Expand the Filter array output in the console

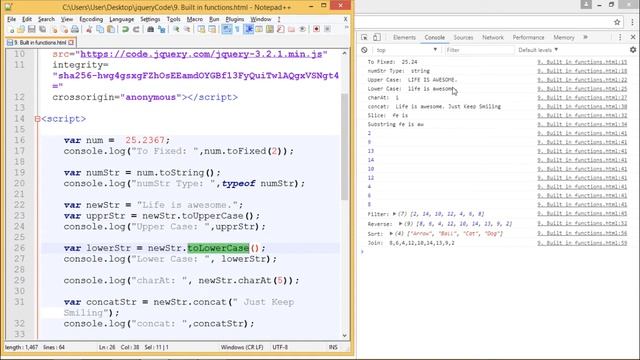pyautogui.click(x=394, y=214)
